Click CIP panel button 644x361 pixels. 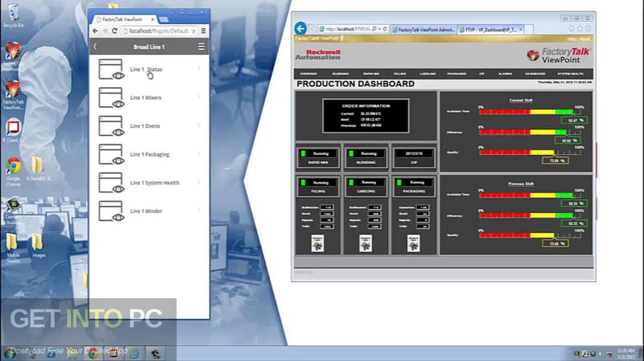[x=414, y=157]
